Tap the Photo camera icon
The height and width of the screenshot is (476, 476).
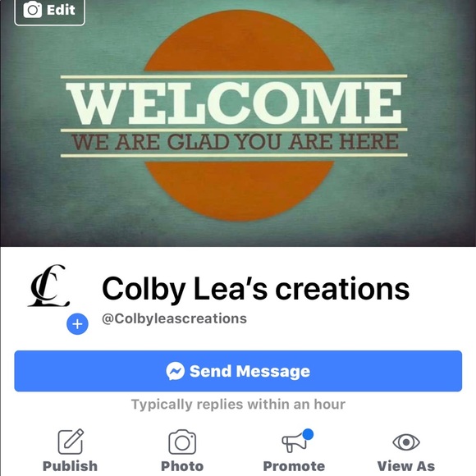(182, 442)
